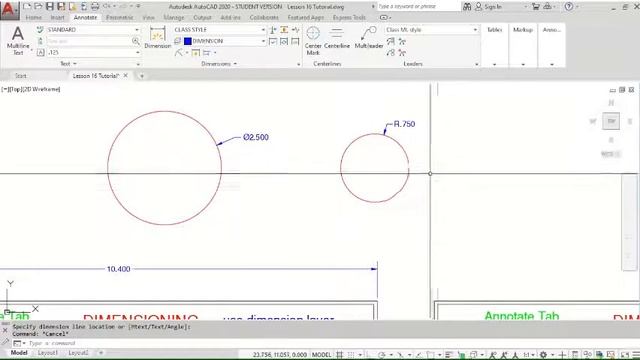
Task: Switch to the Home ribbon tab
Action: click(33, 18)
